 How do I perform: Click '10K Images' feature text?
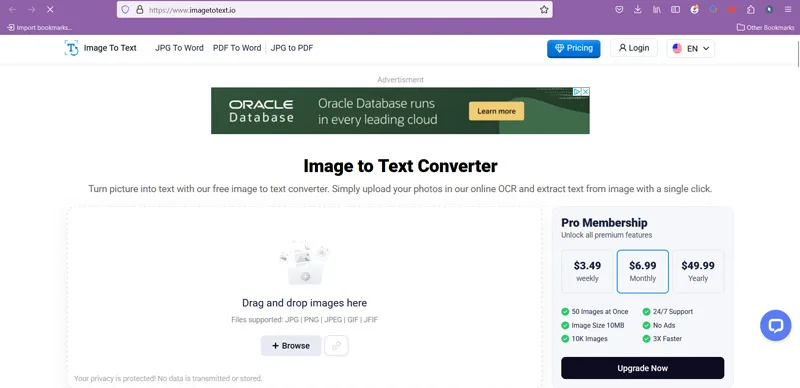click(589, 338)
